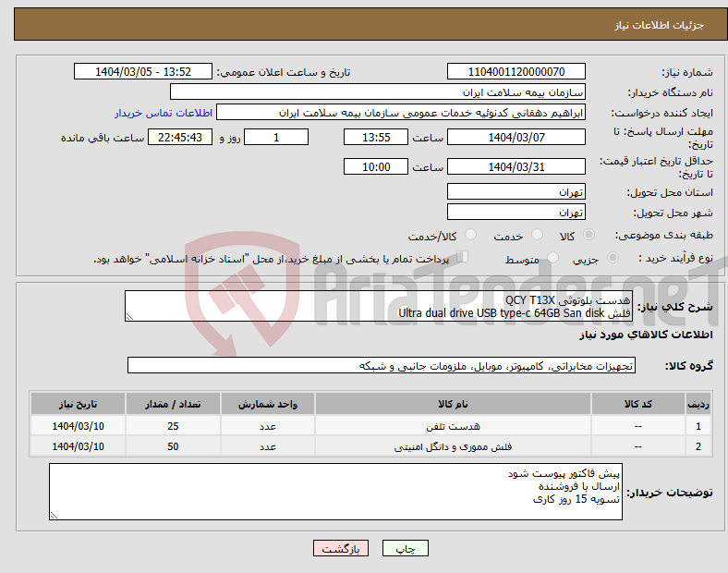Click the چاپ (print) button
This screenshot has height=573, width=728.
point(405,548)
